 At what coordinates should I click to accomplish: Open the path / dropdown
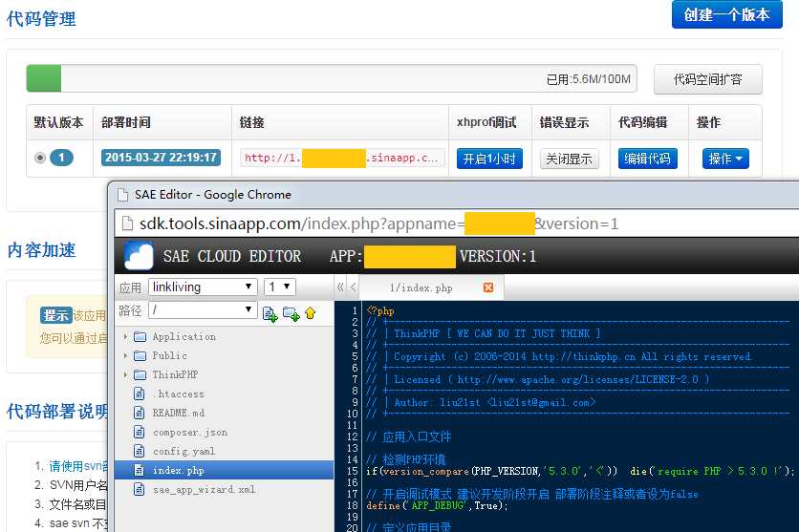[203, 309]
